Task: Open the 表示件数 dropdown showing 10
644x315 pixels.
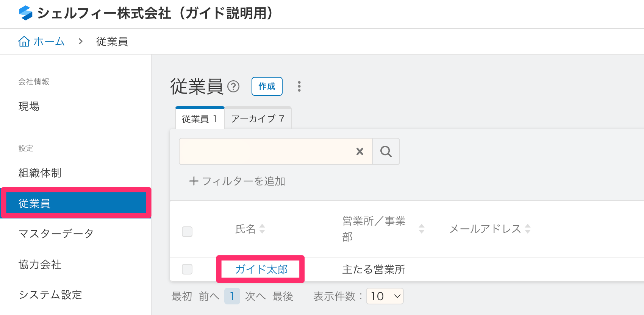Action: 384,296
